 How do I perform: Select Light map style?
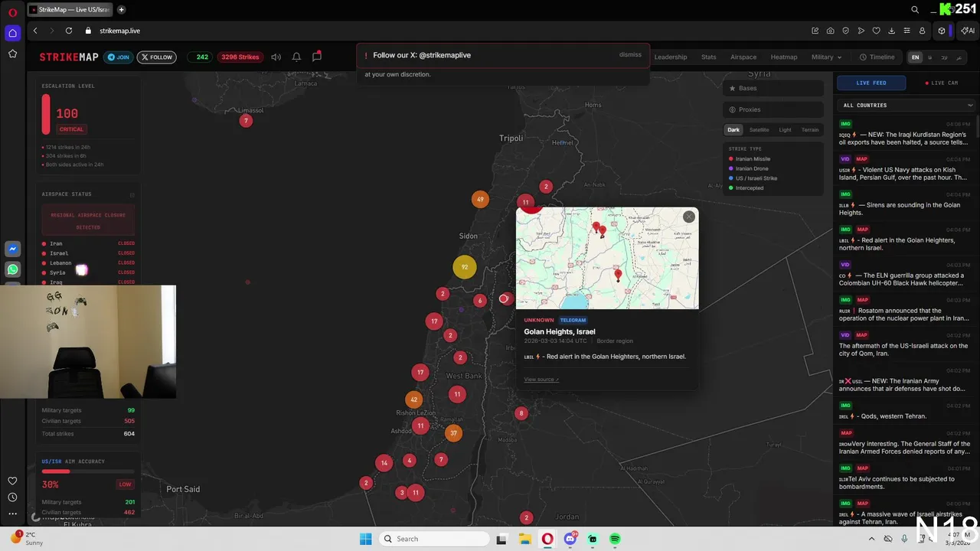[785, 130]
